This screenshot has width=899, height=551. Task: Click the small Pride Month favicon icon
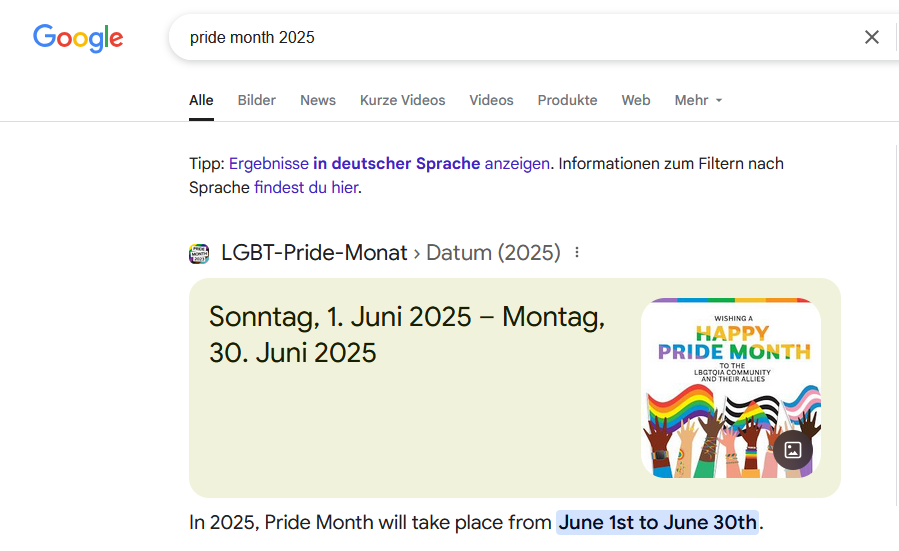[x=199, y=253]
